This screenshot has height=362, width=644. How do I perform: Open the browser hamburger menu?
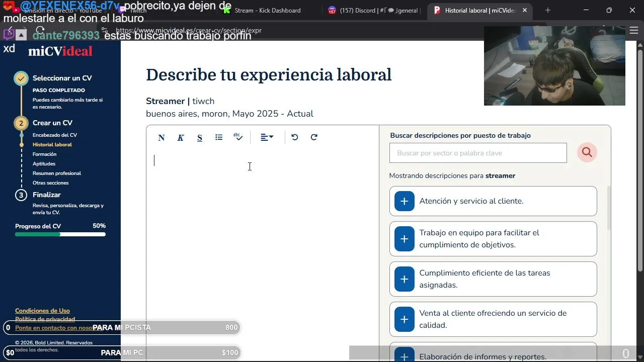pos(634,30)
